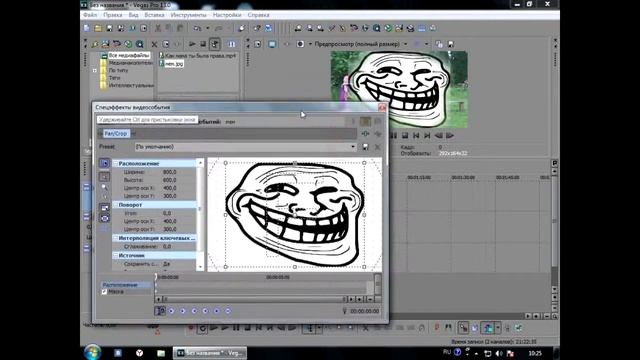
Task: Copy preview snapshot to clipboard
Action: pos(439,44)
